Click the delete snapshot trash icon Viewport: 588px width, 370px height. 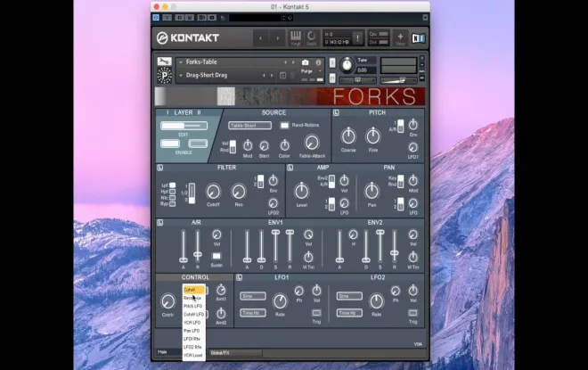coord(292,76)
